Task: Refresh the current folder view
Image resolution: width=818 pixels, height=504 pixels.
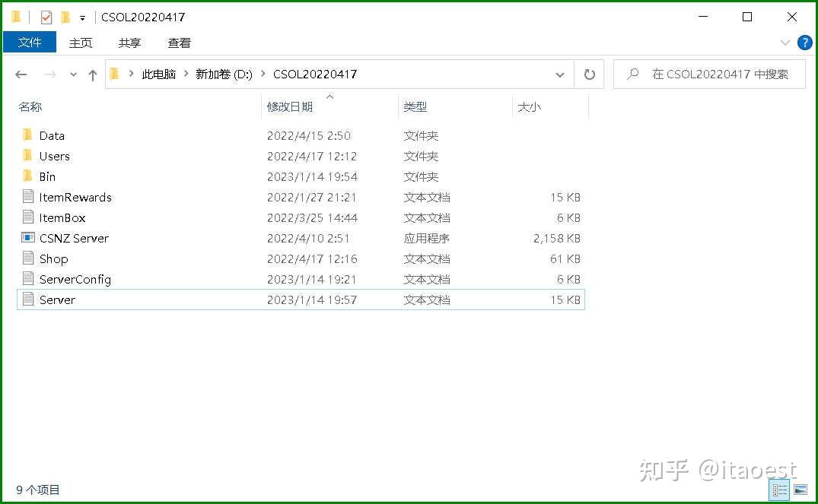Action: tap(589, 74)
